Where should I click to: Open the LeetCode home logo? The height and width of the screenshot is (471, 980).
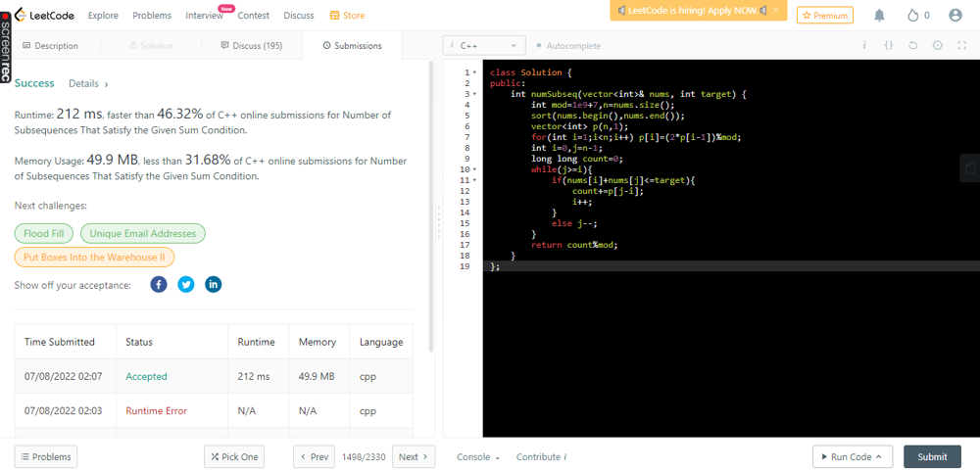[44, 15]
